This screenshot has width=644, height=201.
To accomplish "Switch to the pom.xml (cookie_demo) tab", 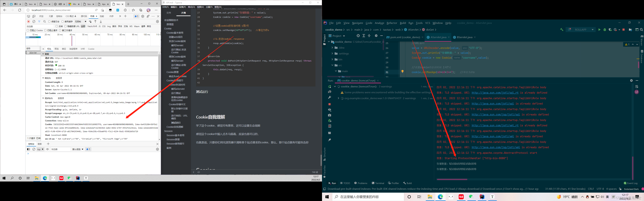I will 405,37.
